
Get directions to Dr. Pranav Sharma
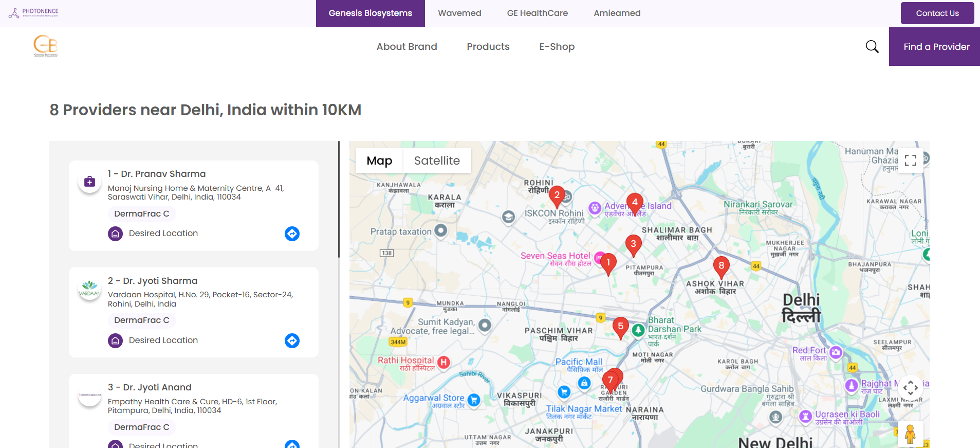tap(292, 234)
